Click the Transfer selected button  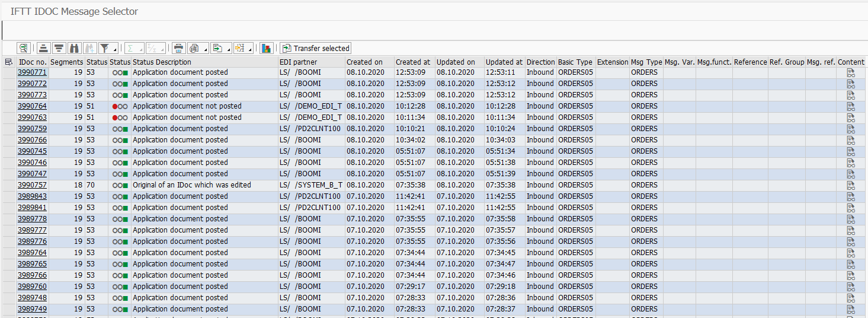click(x=316, y=48)
